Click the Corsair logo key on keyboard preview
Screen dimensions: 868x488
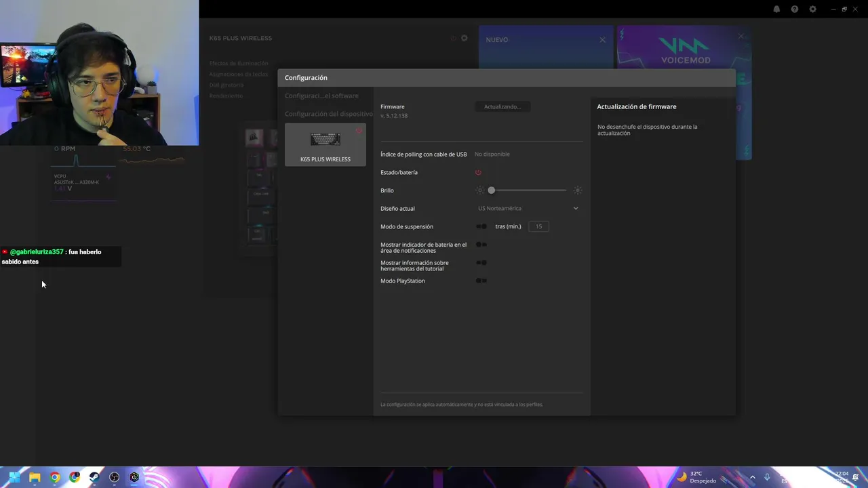tap(254, 138)
